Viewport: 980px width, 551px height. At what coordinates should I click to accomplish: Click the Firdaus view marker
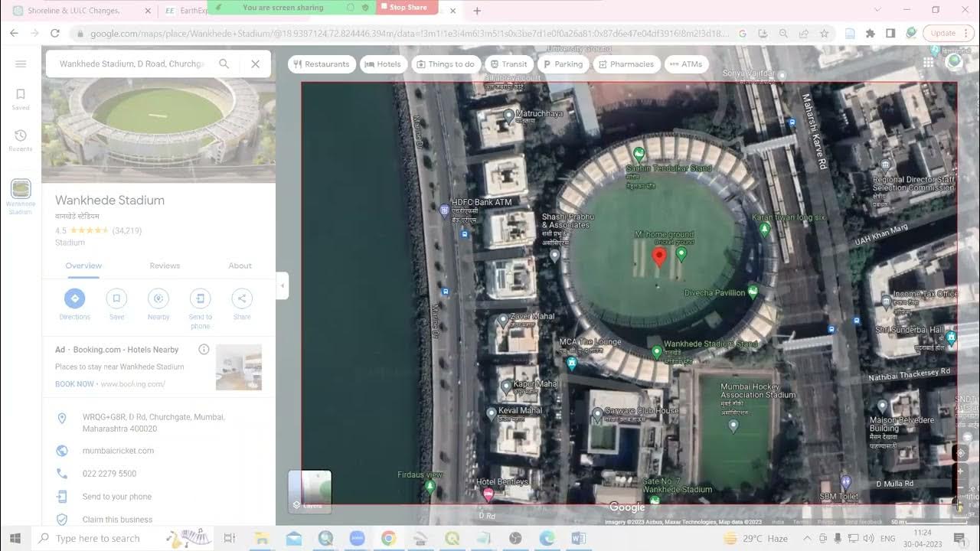pos(430,486)
